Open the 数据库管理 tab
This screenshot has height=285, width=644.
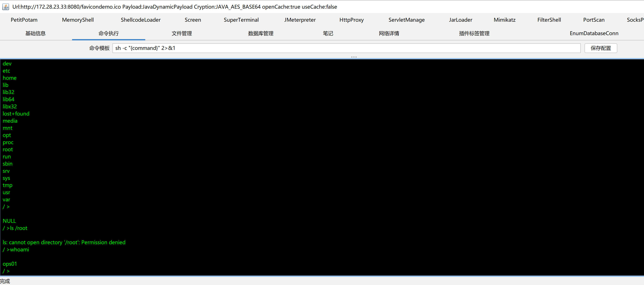pyautogui.click(x=260, y=33)
